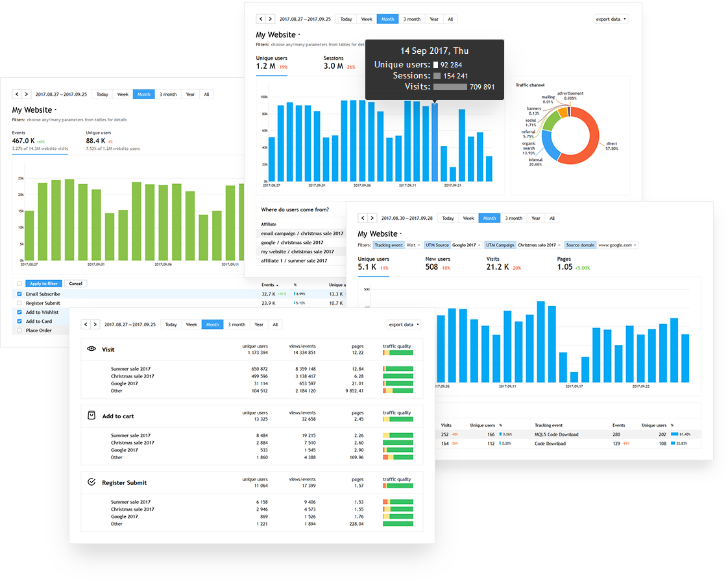The image size is (728, 581).
Task: Select the New users 508 metric
Action: tap(438, 263)
